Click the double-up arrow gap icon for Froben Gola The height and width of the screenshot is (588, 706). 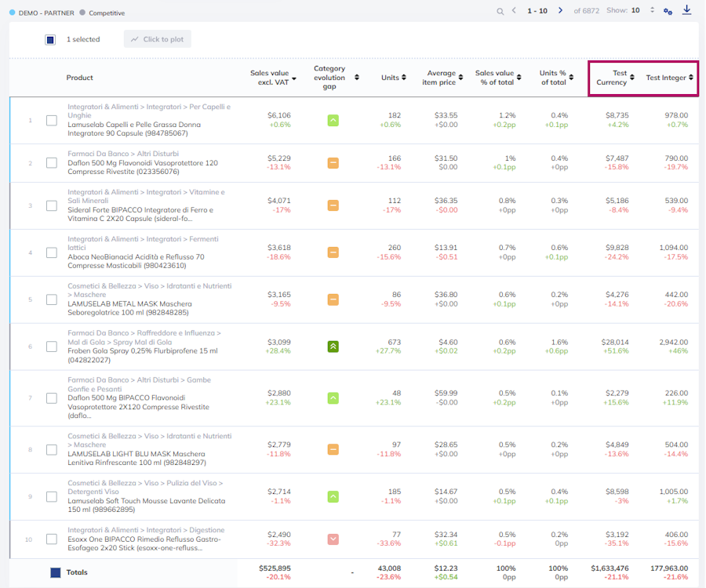click(x=333, y=347)
